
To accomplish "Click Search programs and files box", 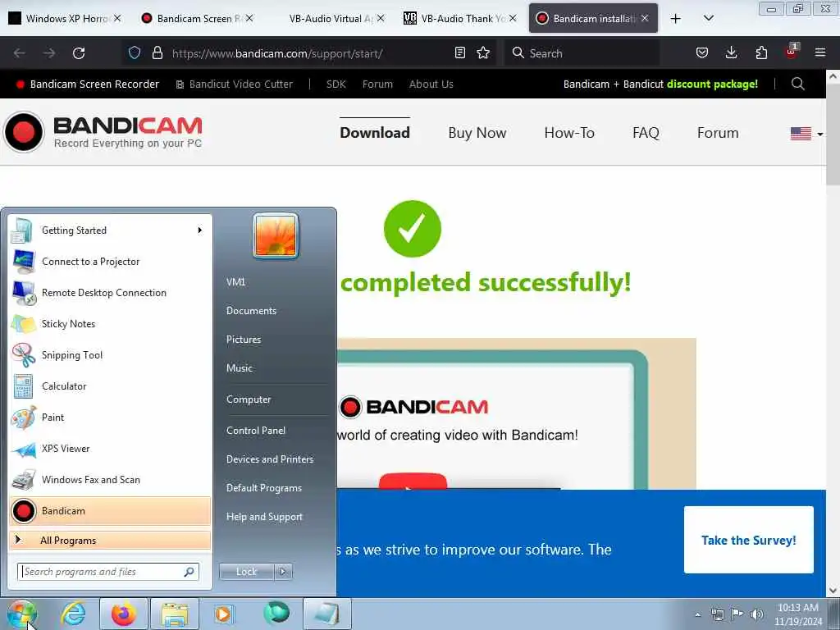I will point(107,572).
